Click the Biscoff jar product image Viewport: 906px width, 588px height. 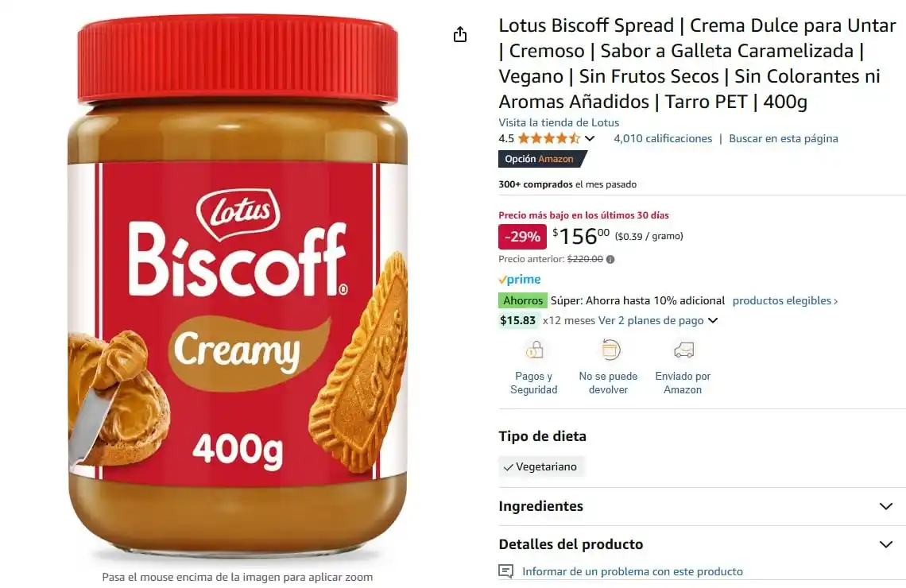[x=238, y=284]
